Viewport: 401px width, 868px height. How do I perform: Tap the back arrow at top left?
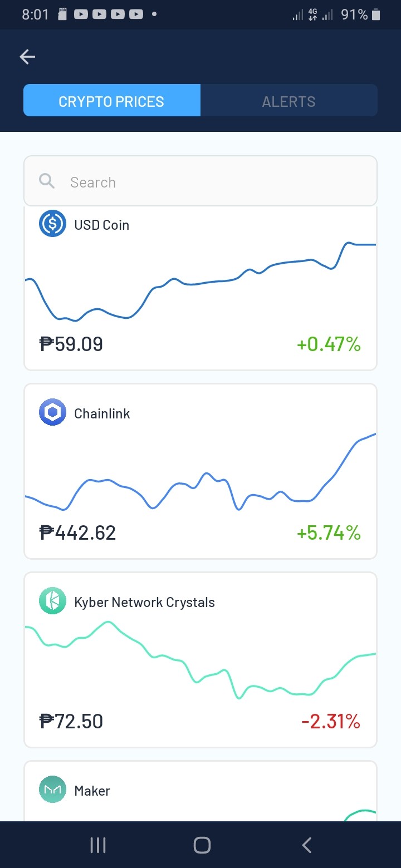(x=27, y=57)
